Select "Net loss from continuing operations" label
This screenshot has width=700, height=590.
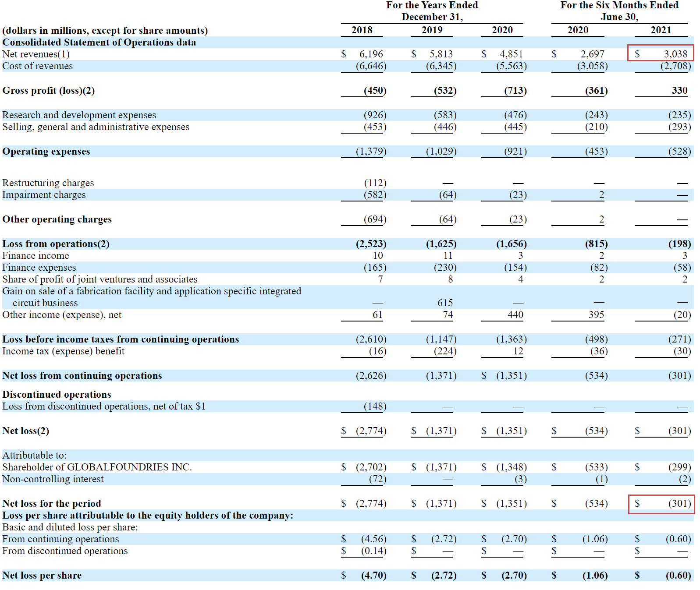[82, 375]
